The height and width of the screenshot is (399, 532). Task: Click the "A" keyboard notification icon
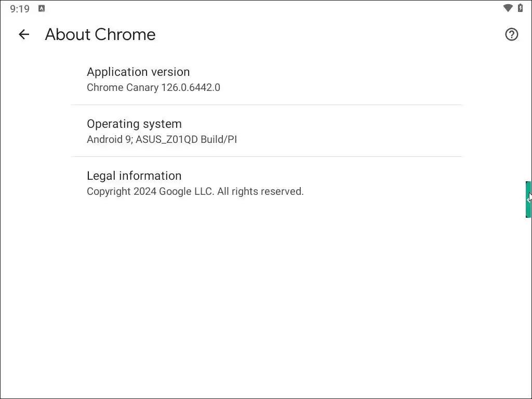(x=42, y=8)
